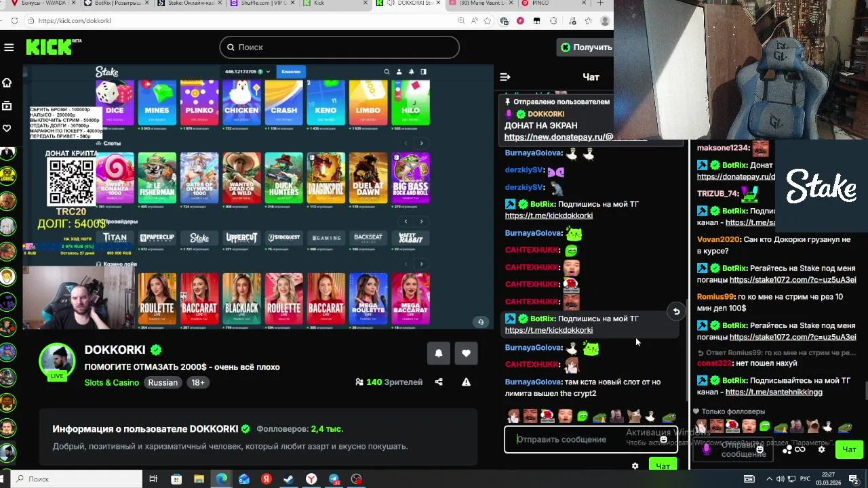Open main chat settings gear

[635, 466]
